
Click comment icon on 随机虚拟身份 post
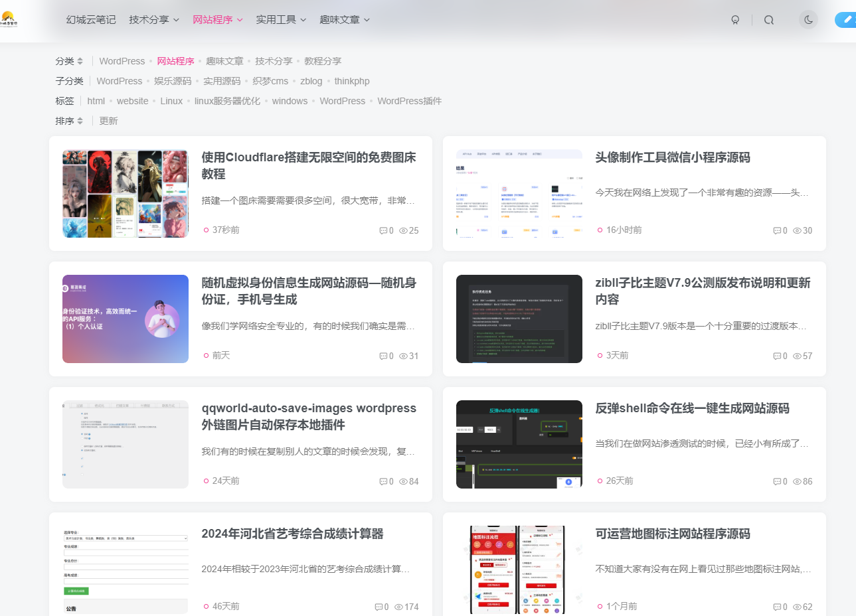[383, 356]
